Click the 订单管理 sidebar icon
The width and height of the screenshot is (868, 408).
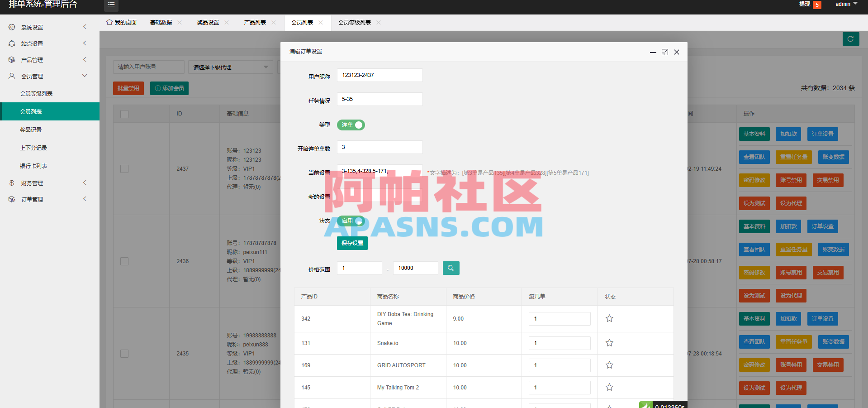(x=12, y=199)
